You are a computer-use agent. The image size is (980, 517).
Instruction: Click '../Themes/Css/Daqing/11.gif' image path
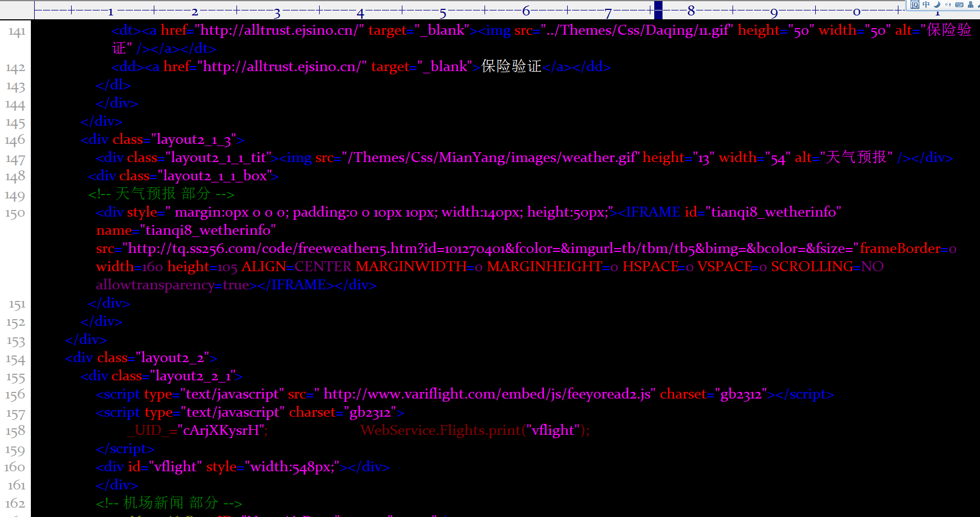coord(637,30)
